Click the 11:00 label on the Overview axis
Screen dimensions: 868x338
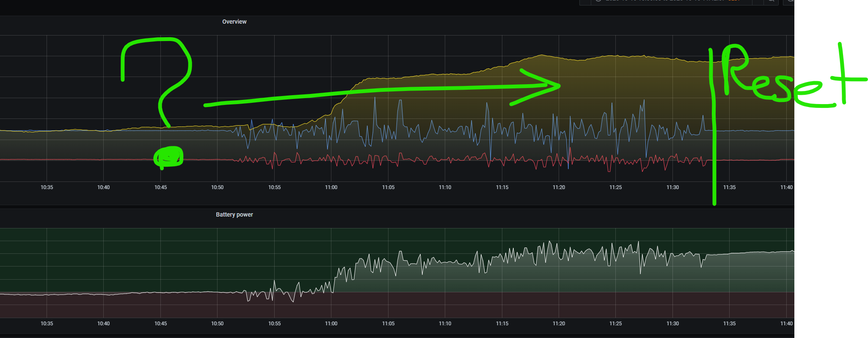click(331, 187)
